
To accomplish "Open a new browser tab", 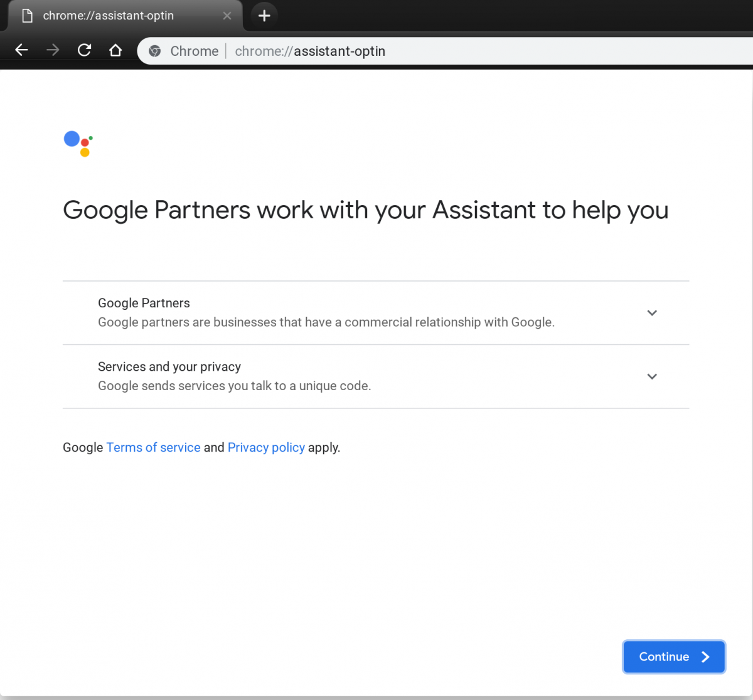I will coord(264,16).
